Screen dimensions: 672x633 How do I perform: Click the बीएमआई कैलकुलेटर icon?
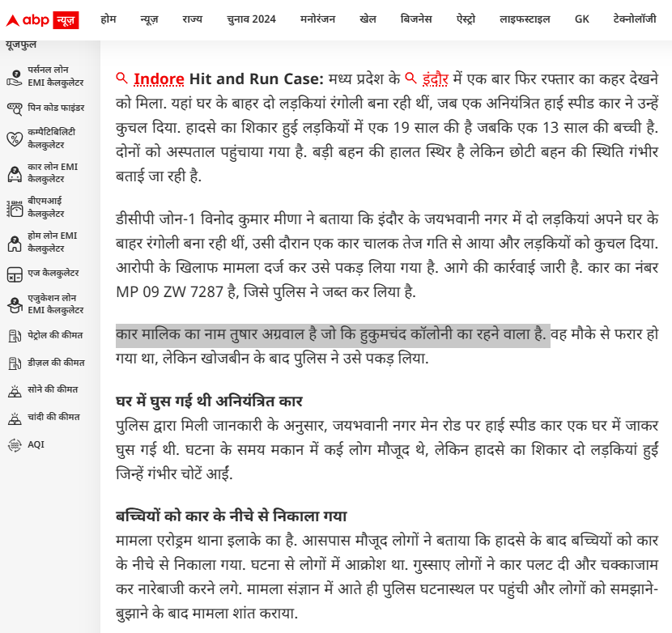[x=15, y=208]
